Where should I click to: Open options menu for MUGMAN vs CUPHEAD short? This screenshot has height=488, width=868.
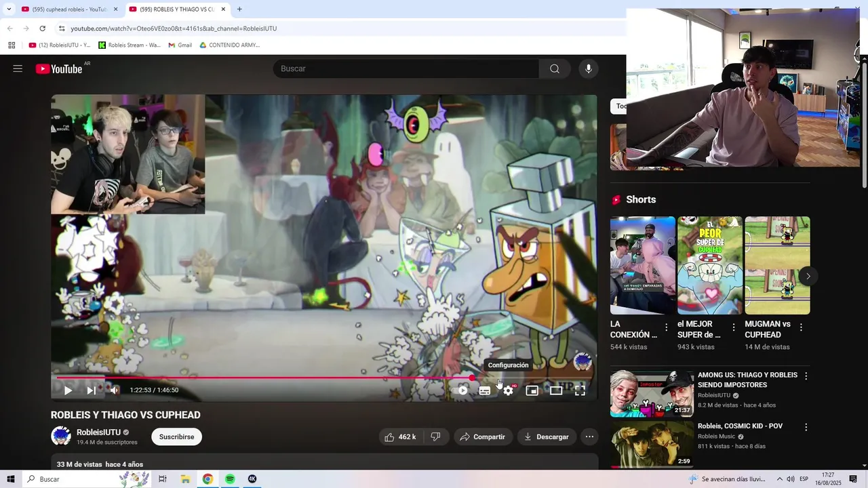coord(801,327)
